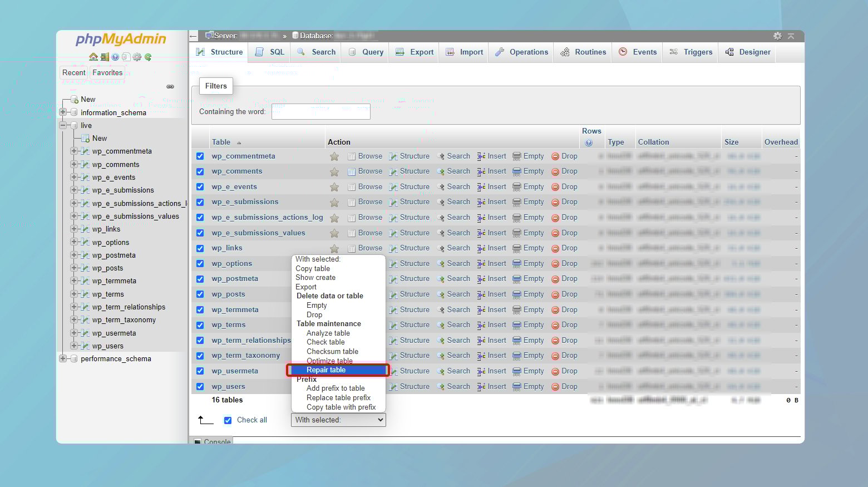Viewport: 868px width, 487px height.
Task: Click the green reload navigation icon
Action: (x=148, y=57)
